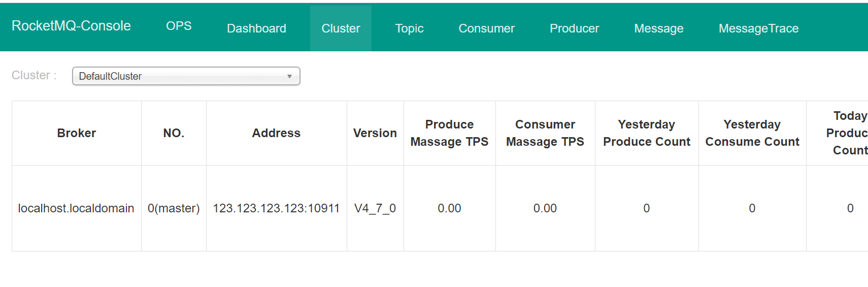
Task: Select the 0(master) cell
Action: tap(174, 208)
